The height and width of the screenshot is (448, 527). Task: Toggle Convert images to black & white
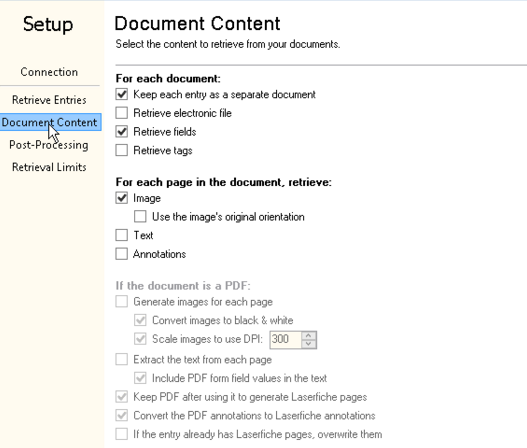pos(140,320)
